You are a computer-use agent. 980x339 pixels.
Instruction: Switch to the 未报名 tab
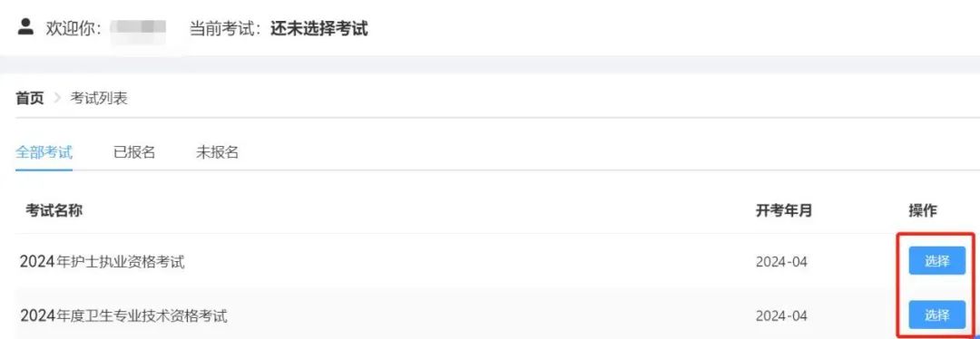pos(217,151)
